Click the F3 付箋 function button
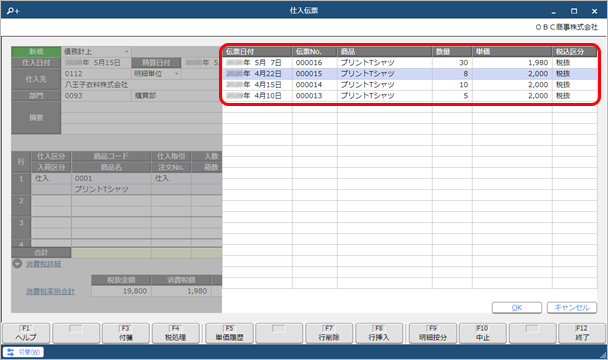608x360 pixels. pos(125,333)
